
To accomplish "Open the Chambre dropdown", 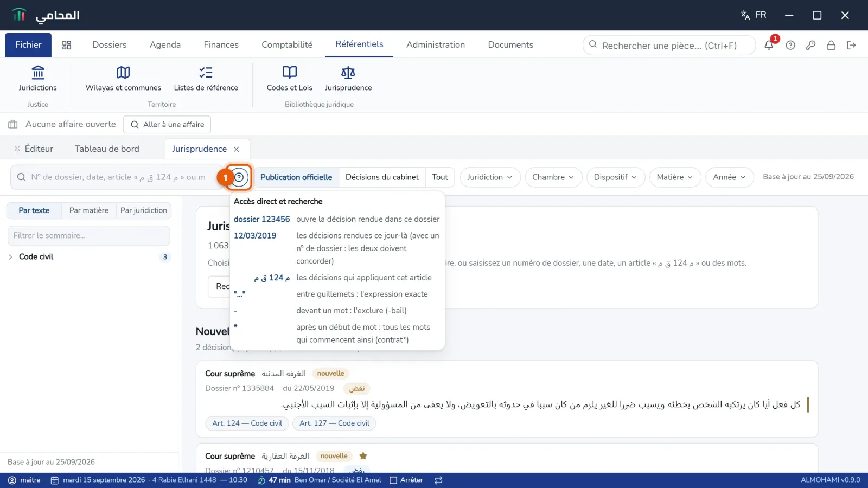I will 553,177.
